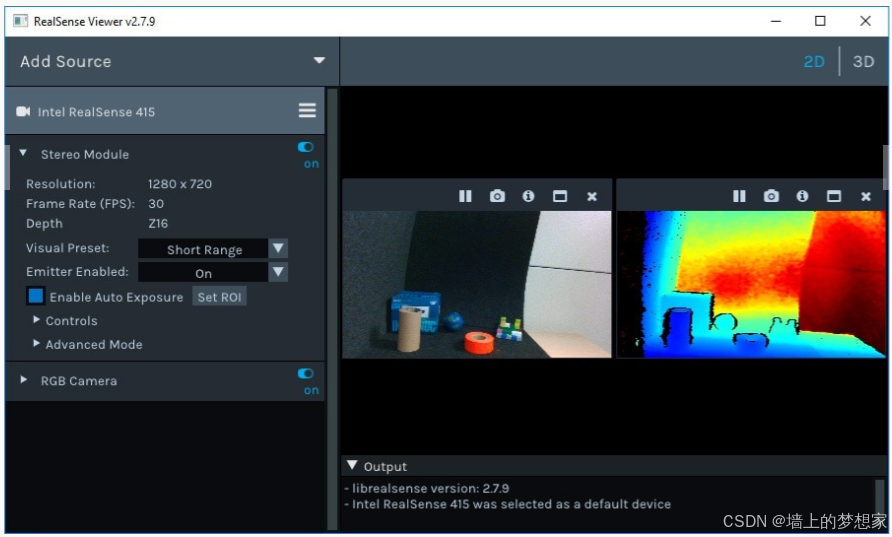The width and height of the screenshot is (892, 537).
Task: Click the Z16 depth format value
Action: (158, 224)
